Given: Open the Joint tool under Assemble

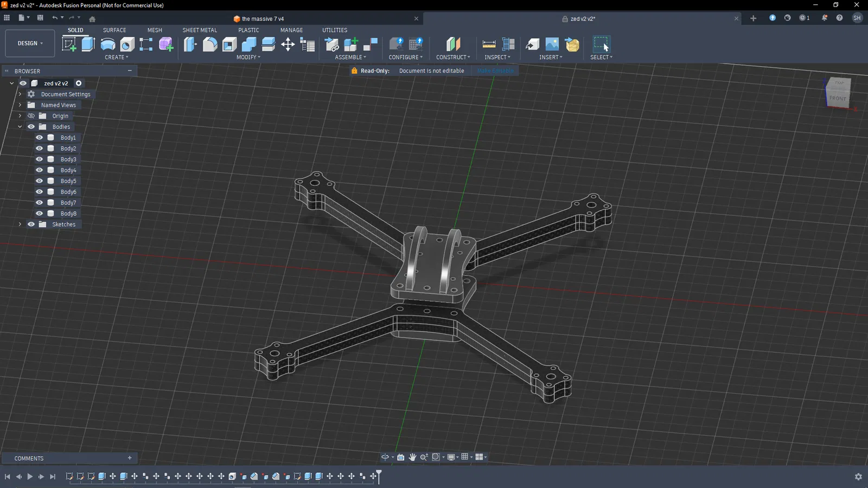Looking at the screenshot, I should tap(371, 44).
